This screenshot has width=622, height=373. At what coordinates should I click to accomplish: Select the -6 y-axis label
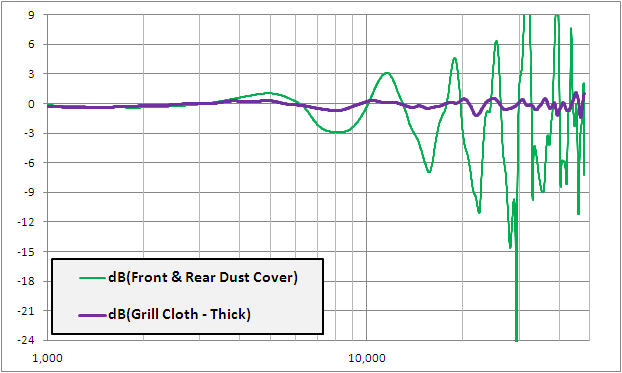(x=29, y=163)
